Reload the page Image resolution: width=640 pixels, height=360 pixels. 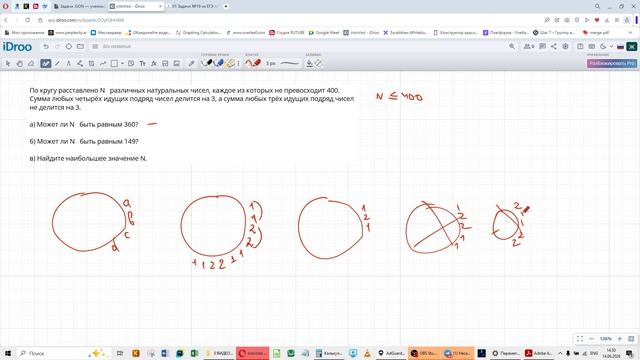[x=27, y=20]
